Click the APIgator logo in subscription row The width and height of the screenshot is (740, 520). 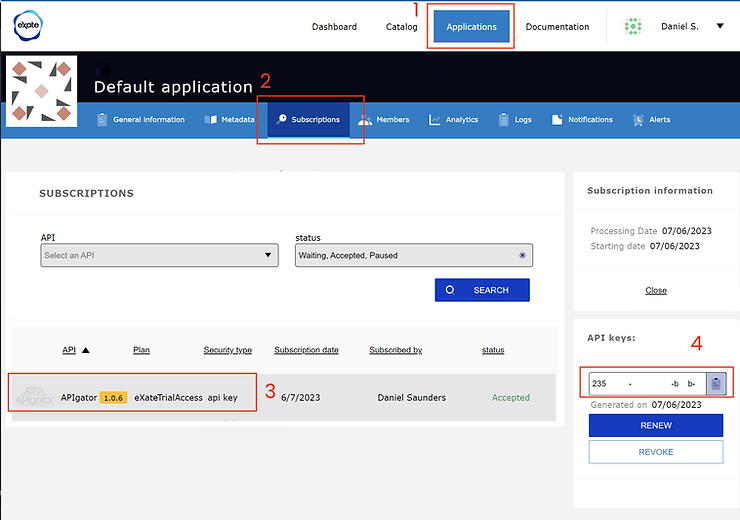point(32,397)
